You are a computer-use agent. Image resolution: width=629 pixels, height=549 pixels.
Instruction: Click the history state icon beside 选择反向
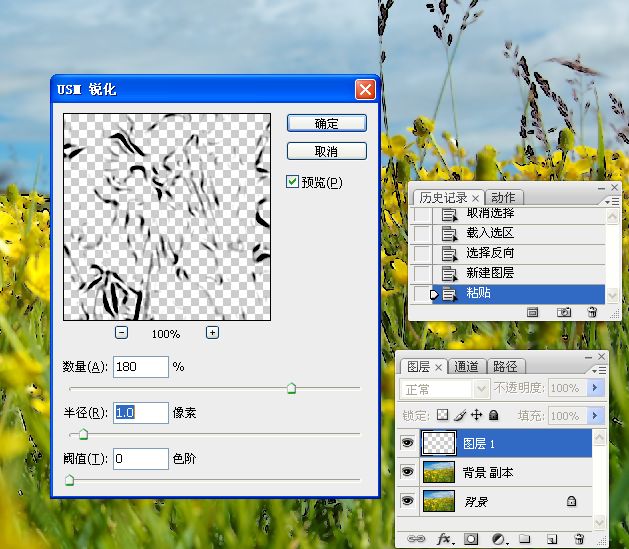[449, 253]
